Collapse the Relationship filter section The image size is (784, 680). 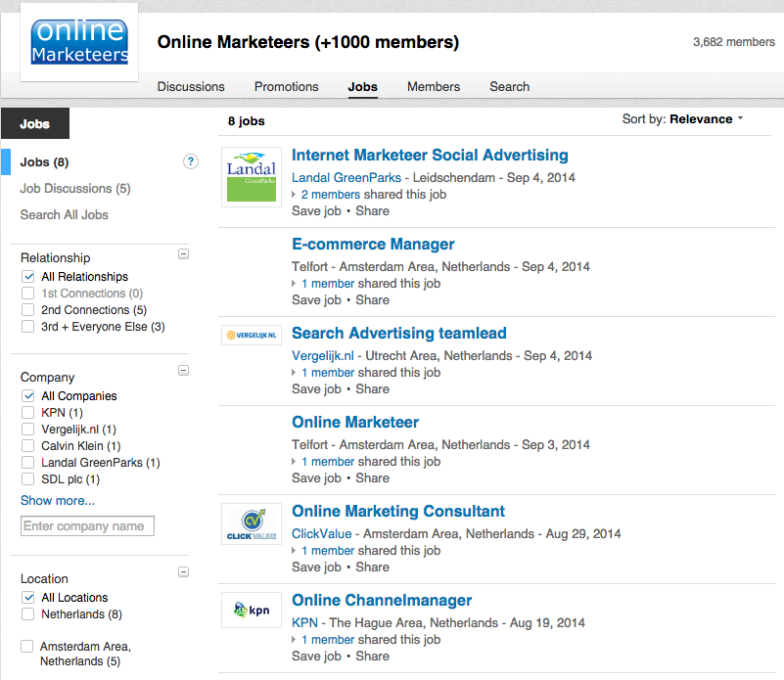183,254
